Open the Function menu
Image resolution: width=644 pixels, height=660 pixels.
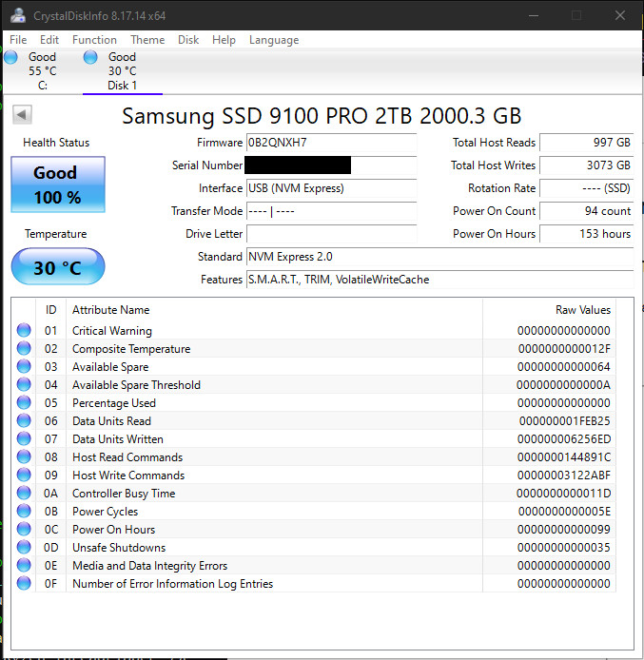[x=94, y=40]
